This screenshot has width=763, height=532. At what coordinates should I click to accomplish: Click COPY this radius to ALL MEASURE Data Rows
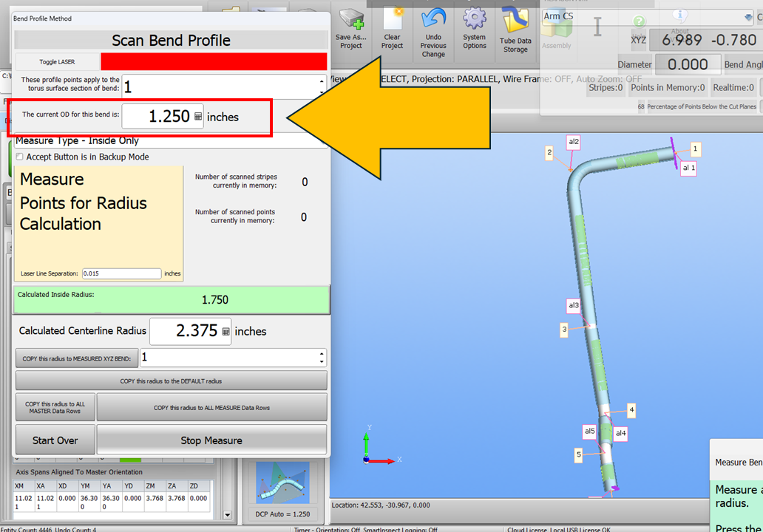[211, 408]
